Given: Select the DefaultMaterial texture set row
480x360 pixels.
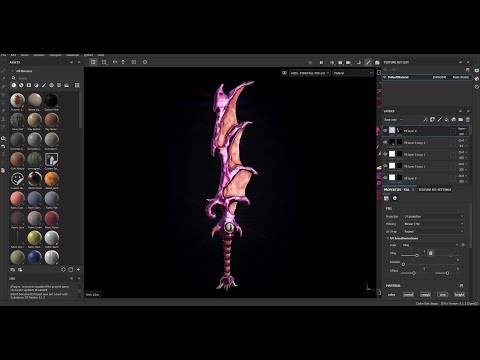Looking at the screenshot, I should [426, 77].
